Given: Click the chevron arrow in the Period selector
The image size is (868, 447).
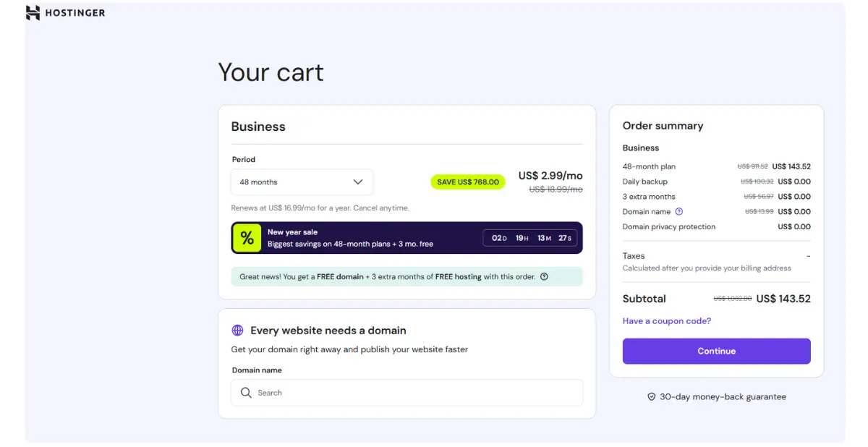Looking at the screenshot, I should tap(357, 182).
